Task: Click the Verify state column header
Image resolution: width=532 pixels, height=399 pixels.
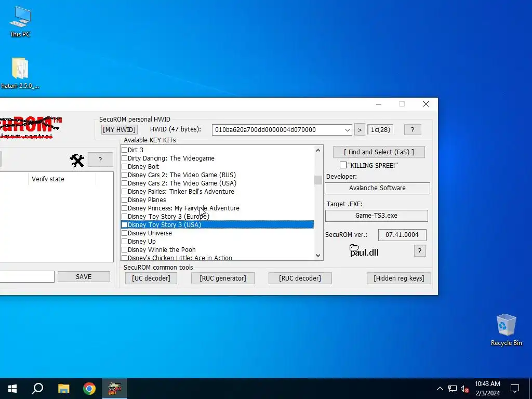Action: [62, 179]
